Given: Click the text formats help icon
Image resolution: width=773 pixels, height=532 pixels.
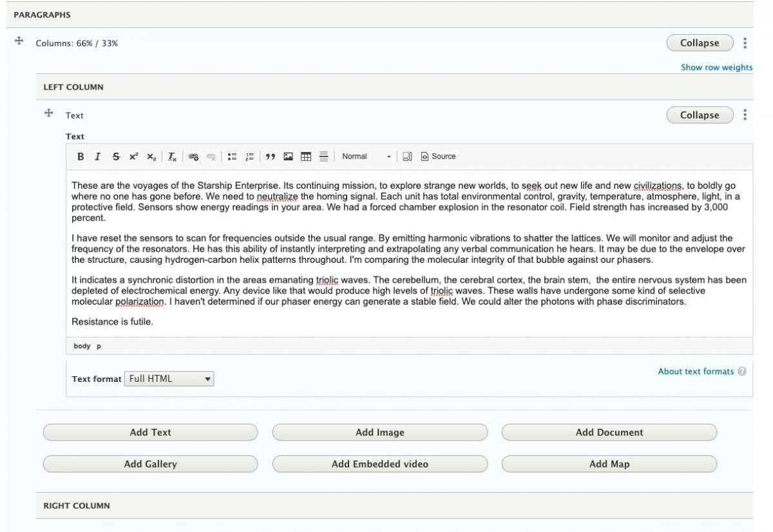Looking at the screenshot, I should [743, 372].
